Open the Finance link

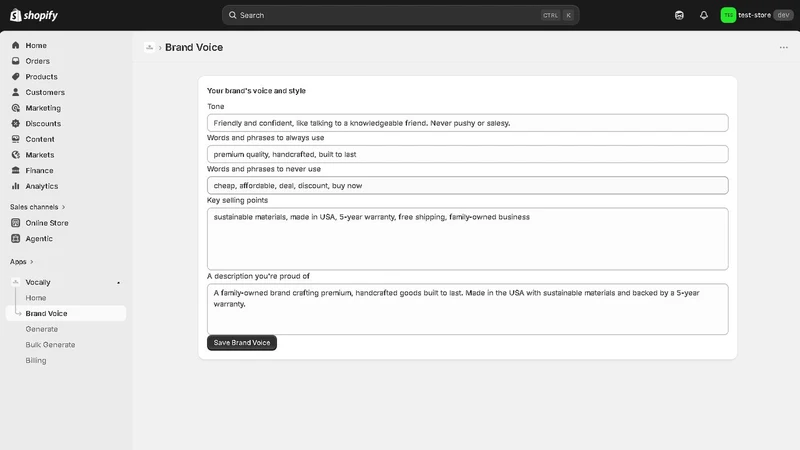[39, 170]
